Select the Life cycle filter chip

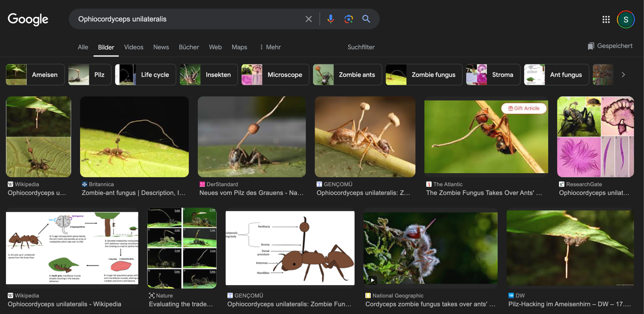tap(145, 75)
